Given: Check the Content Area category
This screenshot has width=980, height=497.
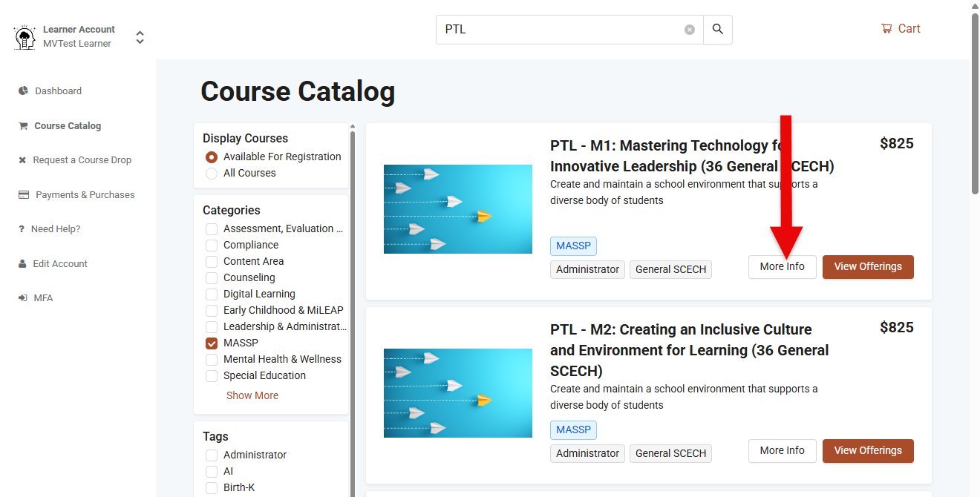Looking at the screenshot, I should click(212, 262).
